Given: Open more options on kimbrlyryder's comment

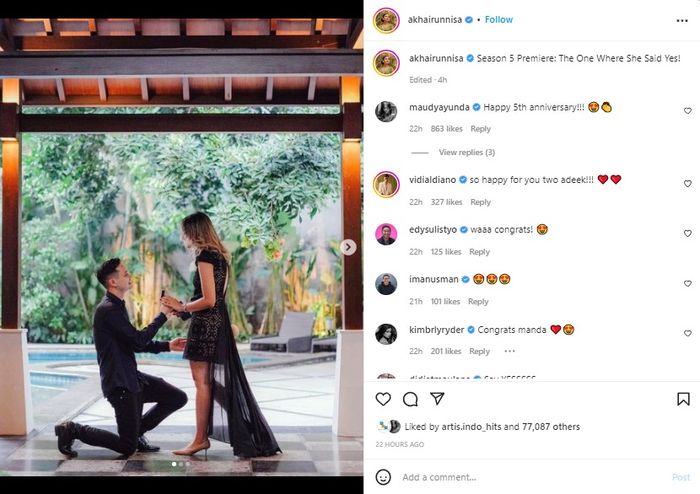Looking at the screenshot, I should tap(509, 351).
